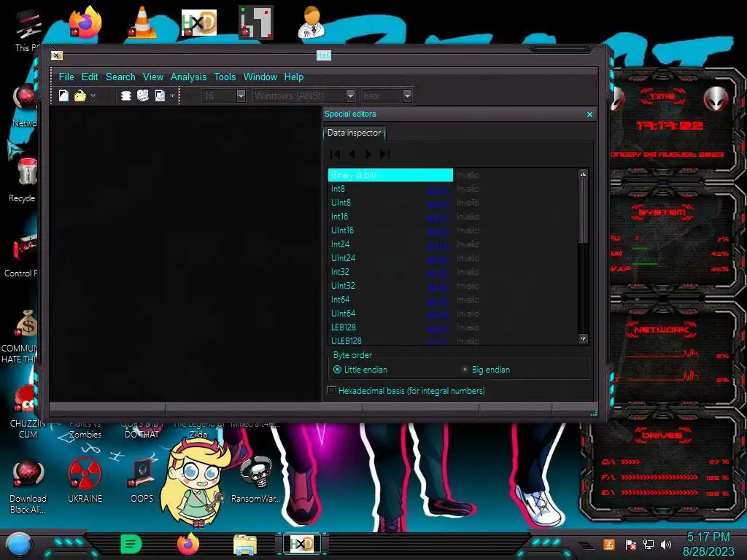Image resolution: width=747 pixels, height=560 pixels.
Task: Click go to link for LEB128
Action: tap(438, 327)
